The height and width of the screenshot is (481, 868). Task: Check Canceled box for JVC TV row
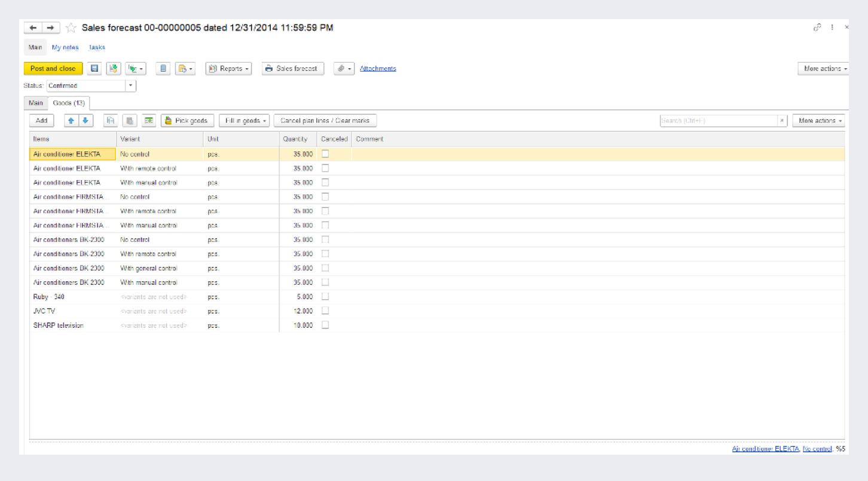pyautogui.click(x=325, y=311)
